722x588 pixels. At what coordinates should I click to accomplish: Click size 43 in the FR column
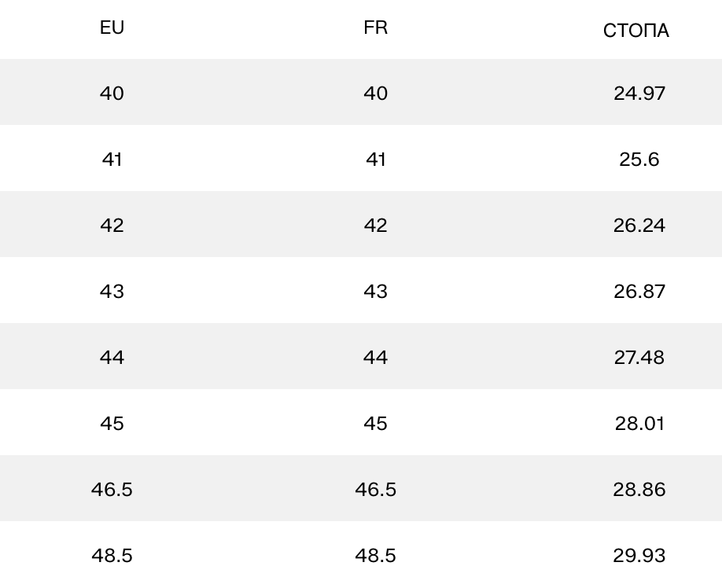pos(375,292)
